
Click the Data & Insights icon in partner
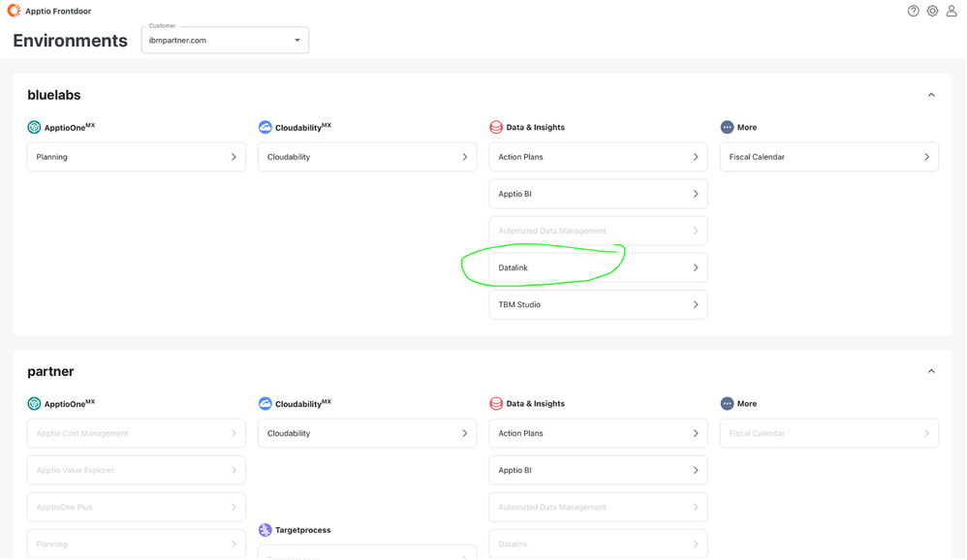(496, 403)
